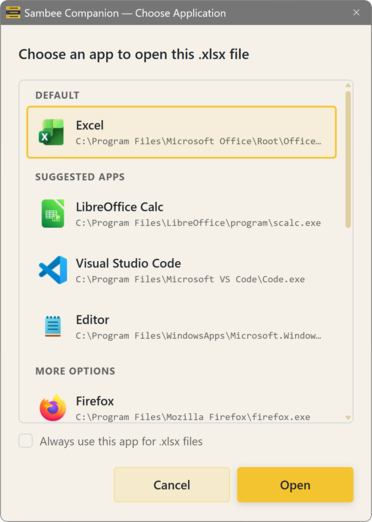Image resolution: width=372 pixels, height=522 pixels.
Task: Click the Excel app icon
Action: (x=51, y=132)
